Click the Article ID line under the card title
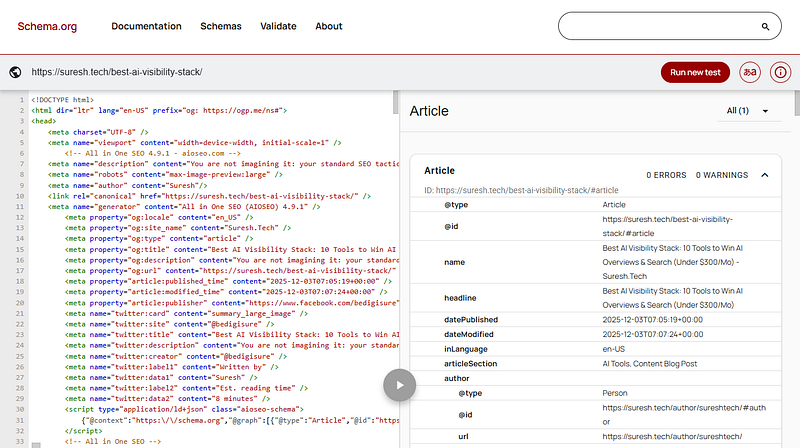This screenshot has height=448, width=800. click(x=521, y=190)
